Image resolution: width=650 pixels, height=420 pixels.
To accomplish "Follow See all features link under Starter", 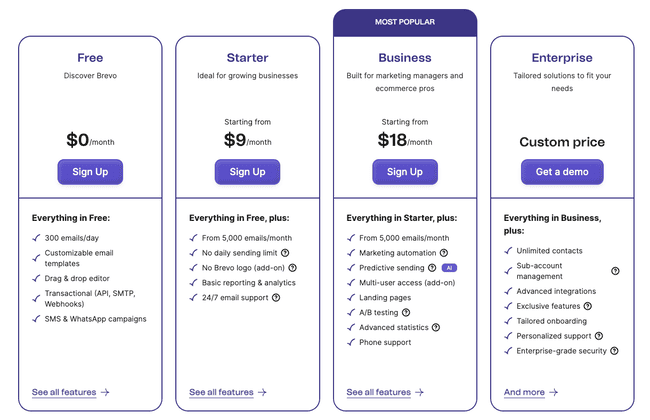I will [227, 393].
